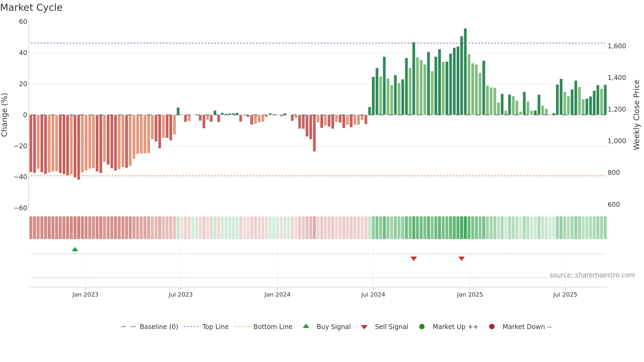Click the green Buy Signal triangle marker
The height and width of the screenshot is (362, 644).
click(x=75, y=249)
